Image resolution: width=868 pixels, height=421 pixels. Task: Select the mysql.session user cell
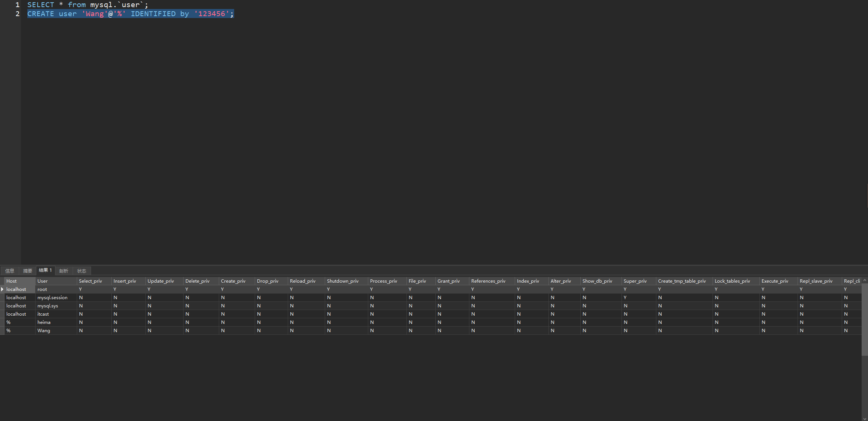coord(52,297)
